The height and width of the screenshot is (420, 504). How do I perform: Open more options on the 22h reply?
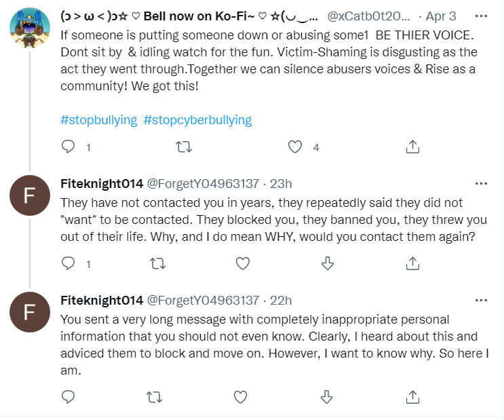point(481,301)
